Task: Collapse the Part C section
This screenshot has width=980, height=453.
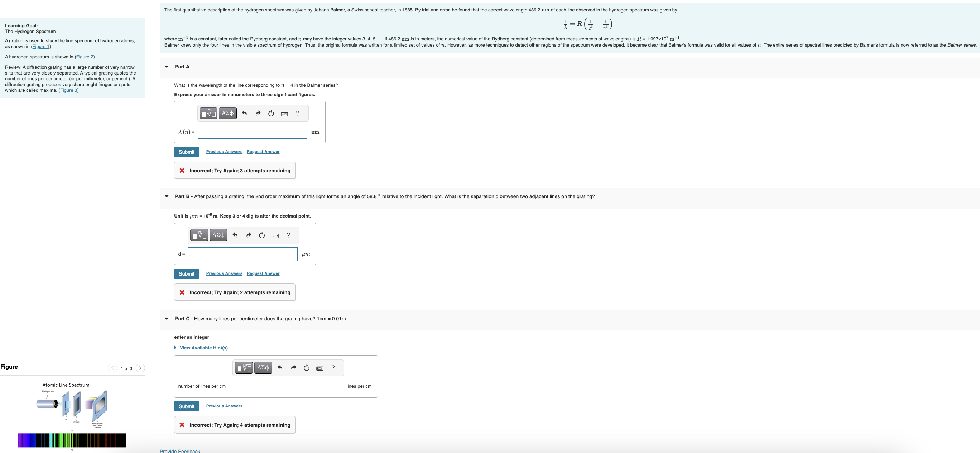Action: click(167, 319)
